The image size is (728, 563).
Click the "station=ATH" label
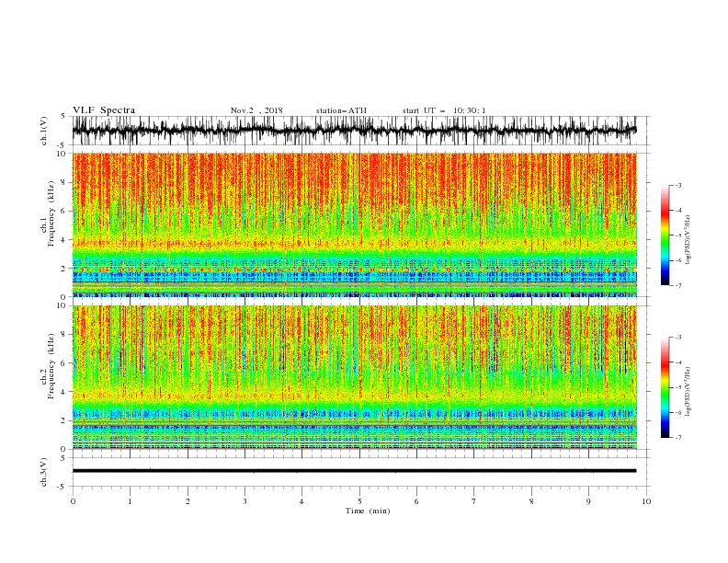coord(341,110)
